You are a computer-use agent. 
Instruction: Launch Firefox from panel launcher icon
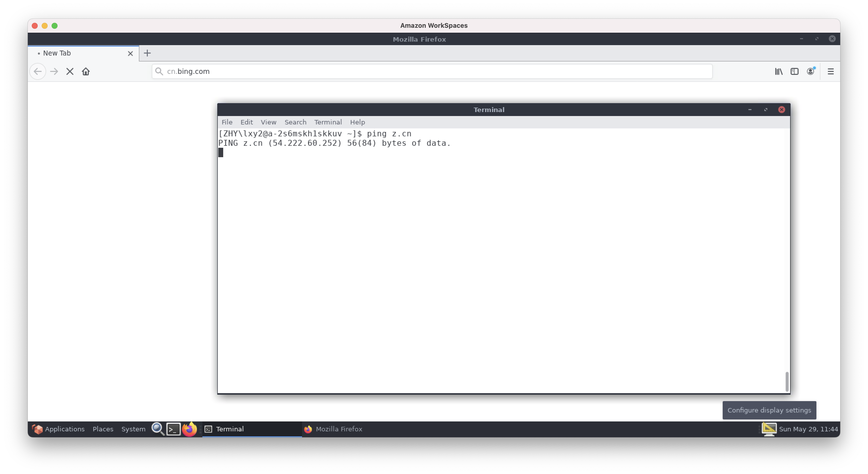189,429
